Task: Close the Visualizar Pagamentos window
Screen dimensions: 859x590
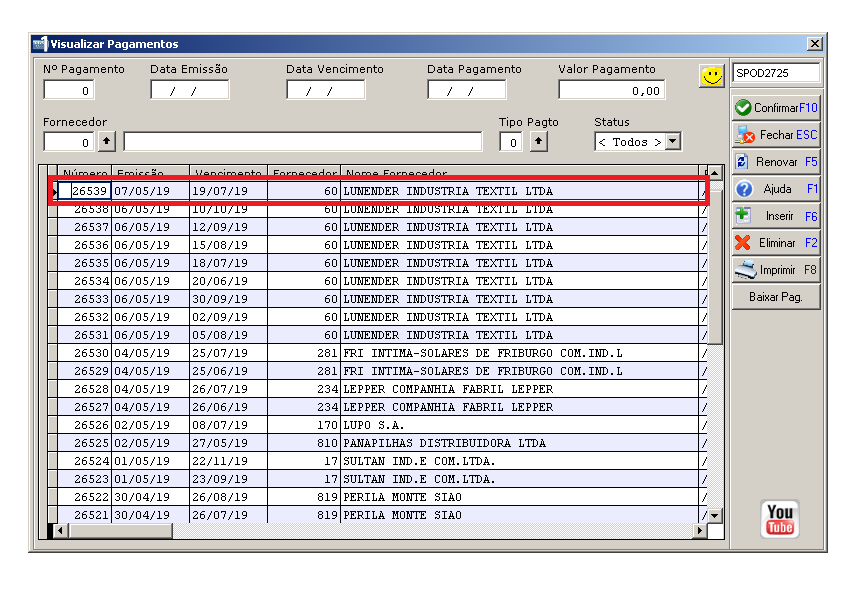Action: point(815,44)
